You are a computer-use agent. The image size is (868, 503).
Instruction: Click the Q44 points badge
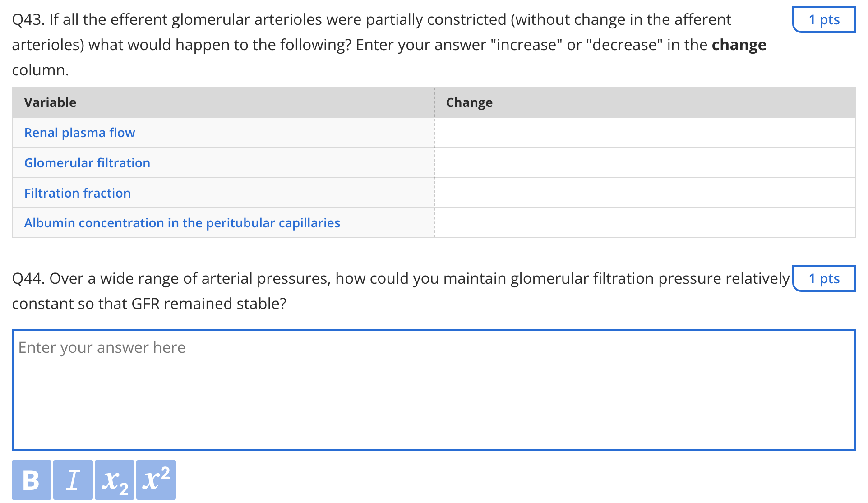824,279
